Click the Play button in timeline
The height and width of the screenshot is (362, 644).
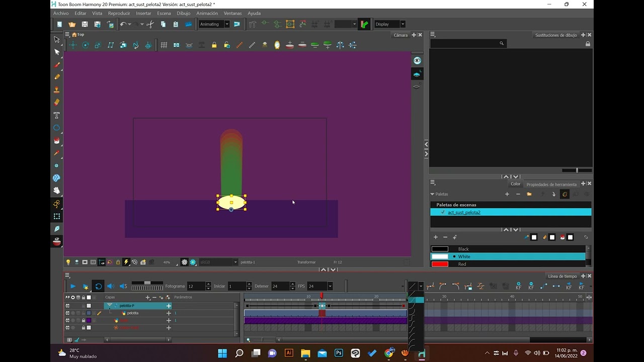(x=73, y=286)
